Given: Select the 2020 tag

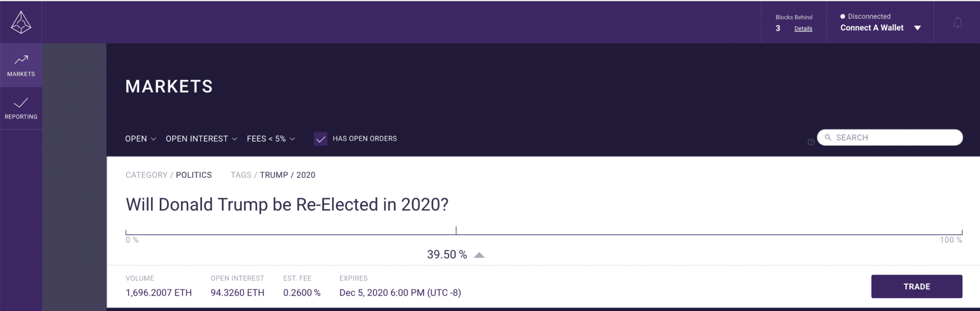Looking at the screenshot, I should 306,175.
